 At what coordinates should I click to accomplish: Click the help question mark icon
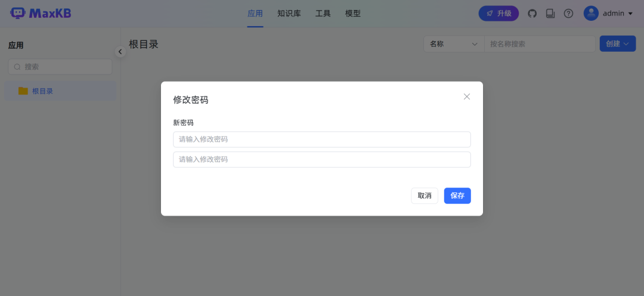(x=568, y=14)
